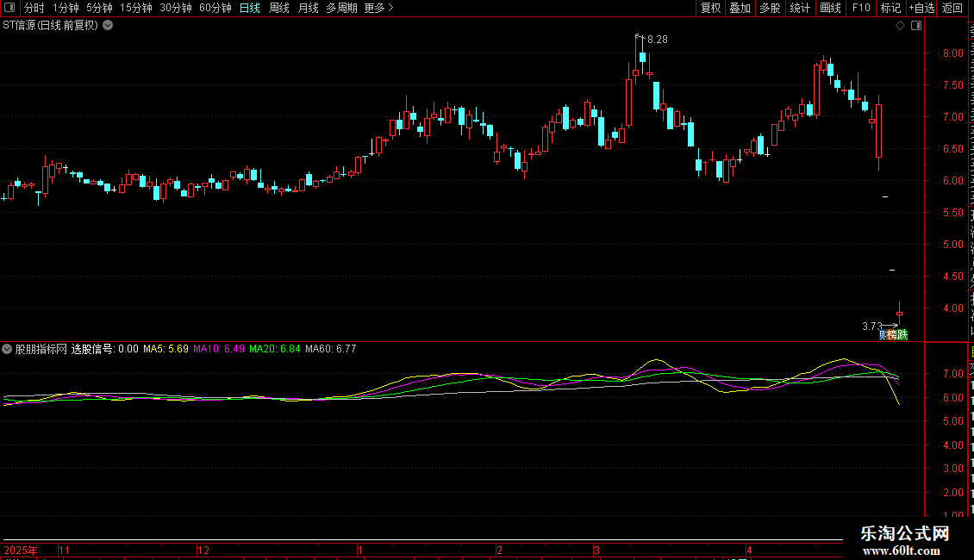Click the 选股信号: 0.00 label
This screenshot has width=974, height=560.
point(105,349)
